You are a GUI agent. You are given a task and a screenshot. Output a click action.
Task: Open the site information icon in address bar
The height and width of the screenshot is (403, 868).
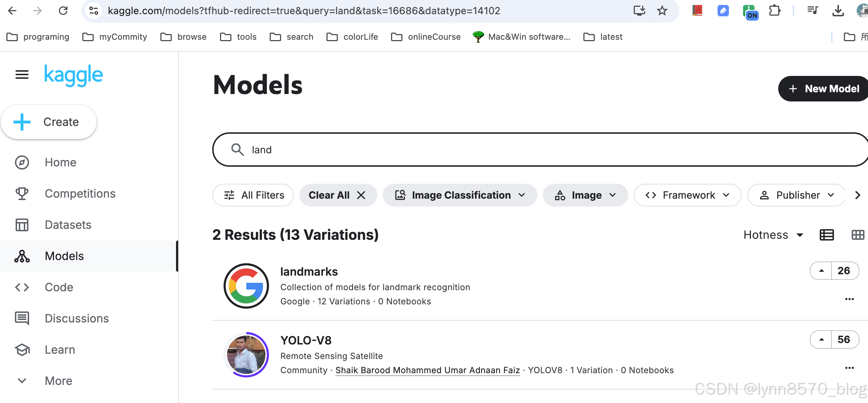click(x=94, y=11)
